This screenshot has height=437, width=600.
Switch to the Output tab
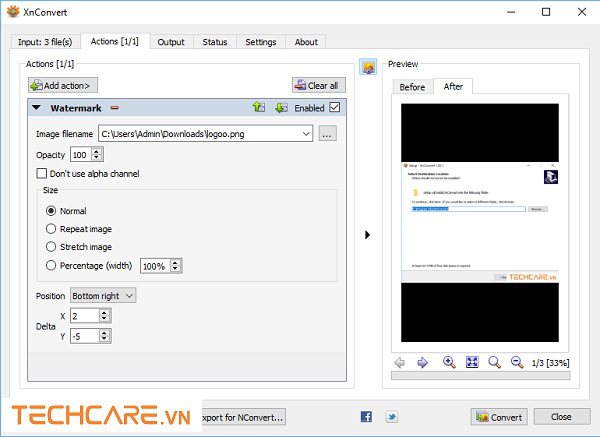pos(171,42)
